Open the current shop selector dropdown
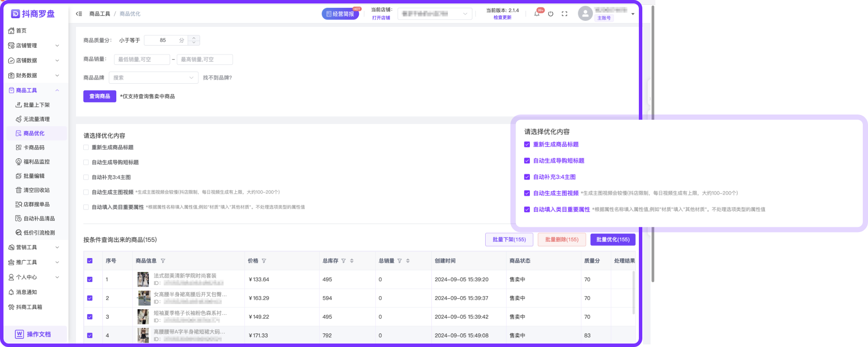The width and height of the screenshot is (868, 347). [435, 14]
